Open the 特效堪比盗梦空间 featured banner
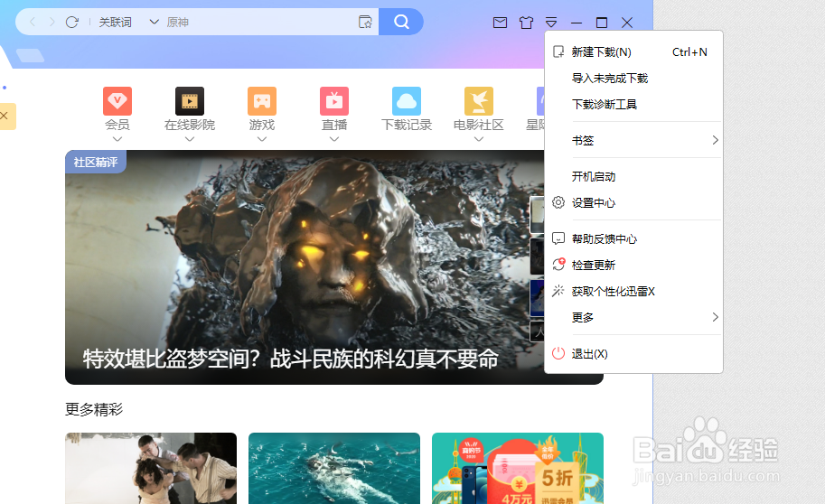825x504 pixels. click(305, 267)
